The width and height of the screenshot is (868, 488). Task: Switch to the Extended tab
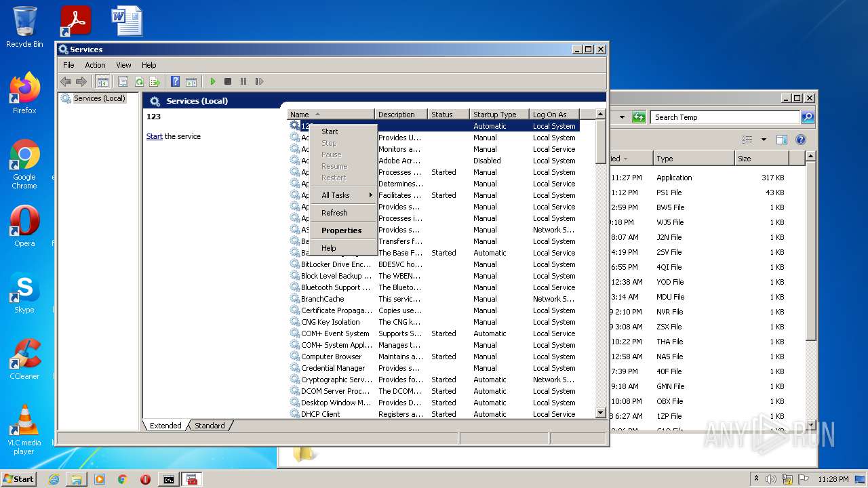[165, 426]
